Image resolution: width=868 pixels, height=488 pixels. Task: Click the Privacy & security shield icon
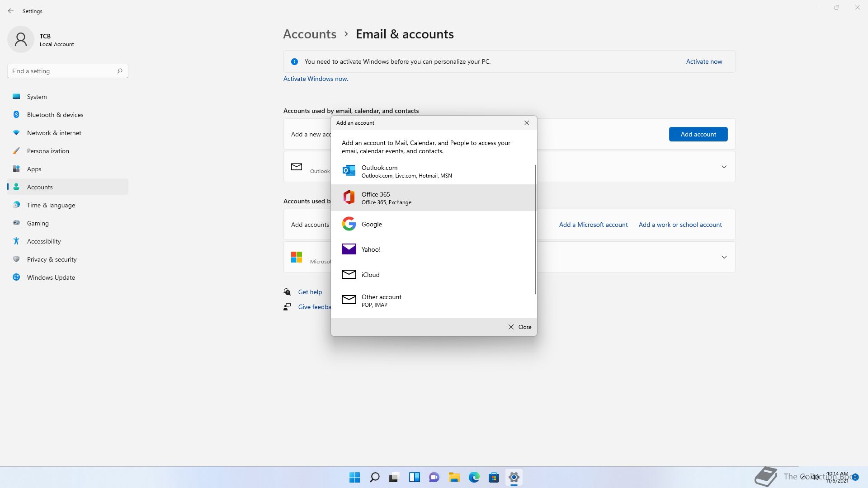[x=16, y=259]
